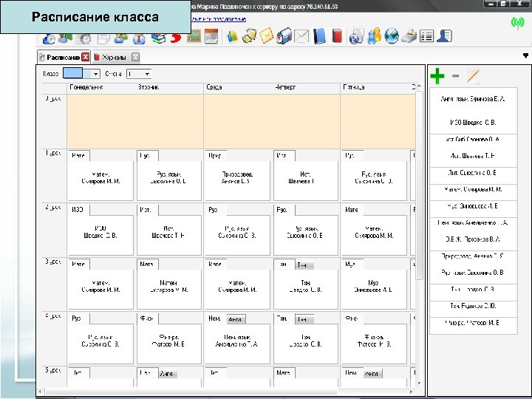Image resolution: width=532 pixels, height=399 pixels.
Task: Click the blue book icon
Action: click(x=319, y=36)
